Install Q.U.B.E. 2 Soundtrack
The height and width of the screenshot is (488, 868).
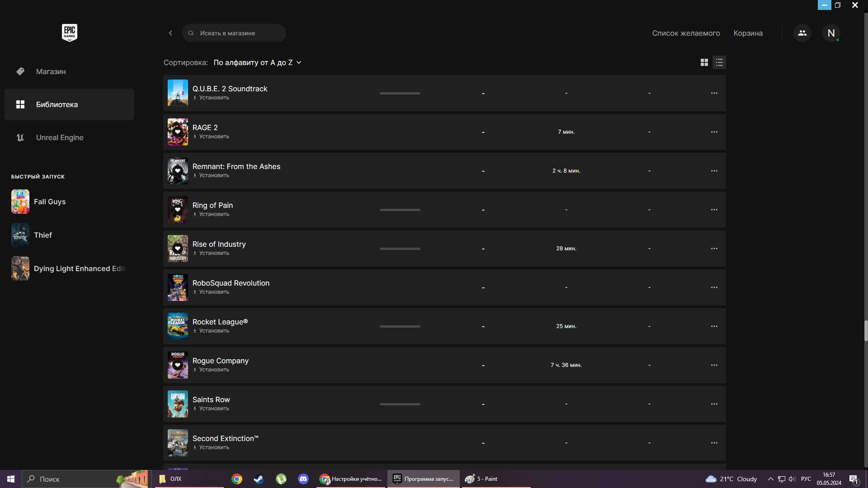[x=211, y=98]
